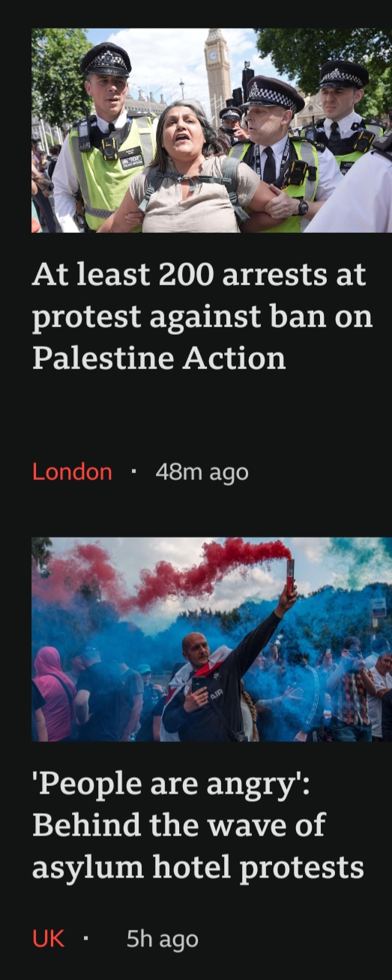Open the Palestine Action arrests headline

pyautogui.click(x=202, y=317)
